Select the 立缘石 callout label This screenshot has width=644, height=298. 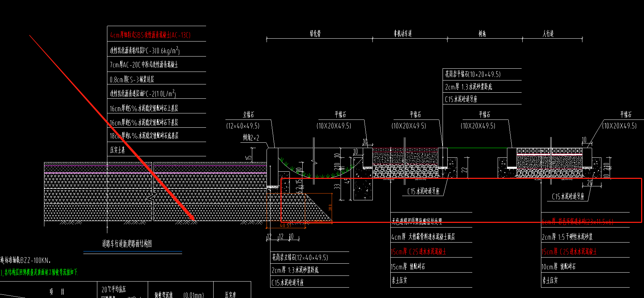pos(248,114)
